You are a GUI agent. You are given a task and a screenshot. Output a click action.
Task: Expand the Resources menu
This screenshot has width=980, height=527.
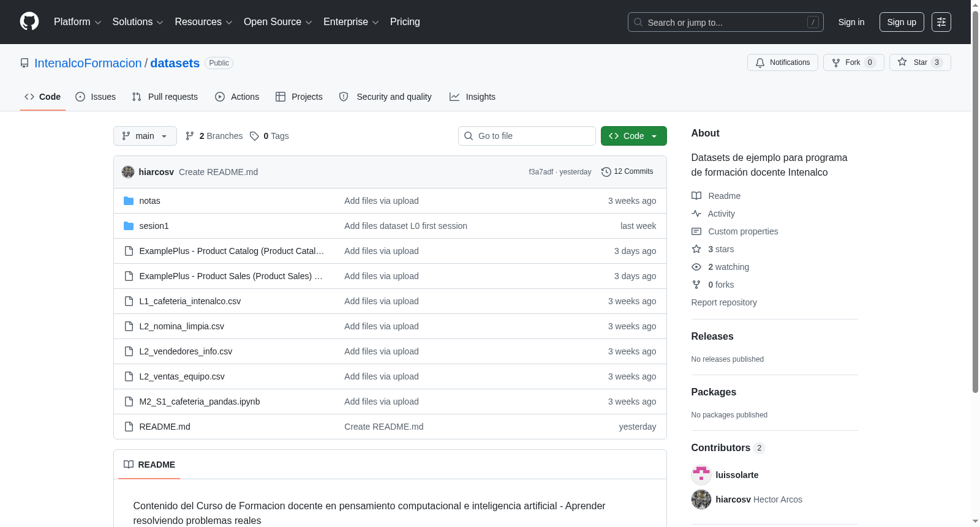coord(203,22)
